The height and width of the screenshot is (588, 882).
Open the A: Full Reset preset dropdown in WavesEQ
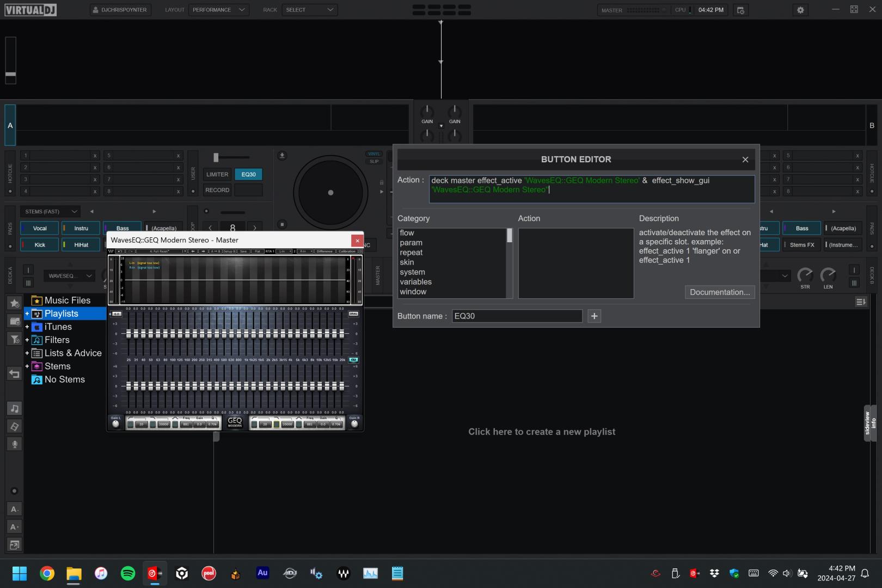pos(162,251)
